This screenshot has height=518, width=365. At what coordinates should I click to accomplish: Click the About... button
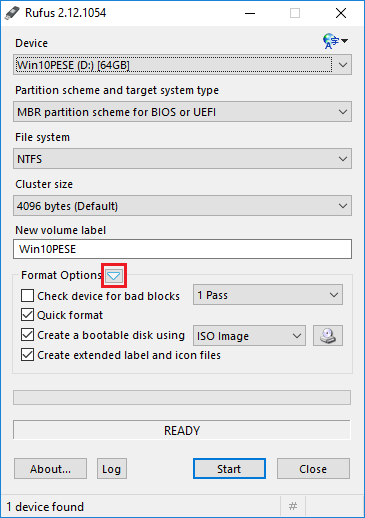pos(50,469)
